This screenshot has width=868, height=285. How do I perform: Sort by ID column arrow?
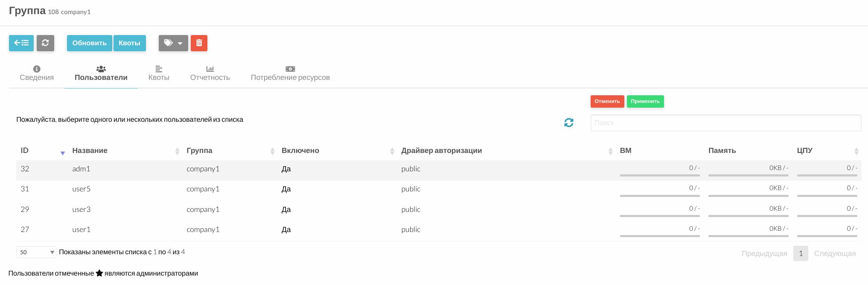coord(63,152)
